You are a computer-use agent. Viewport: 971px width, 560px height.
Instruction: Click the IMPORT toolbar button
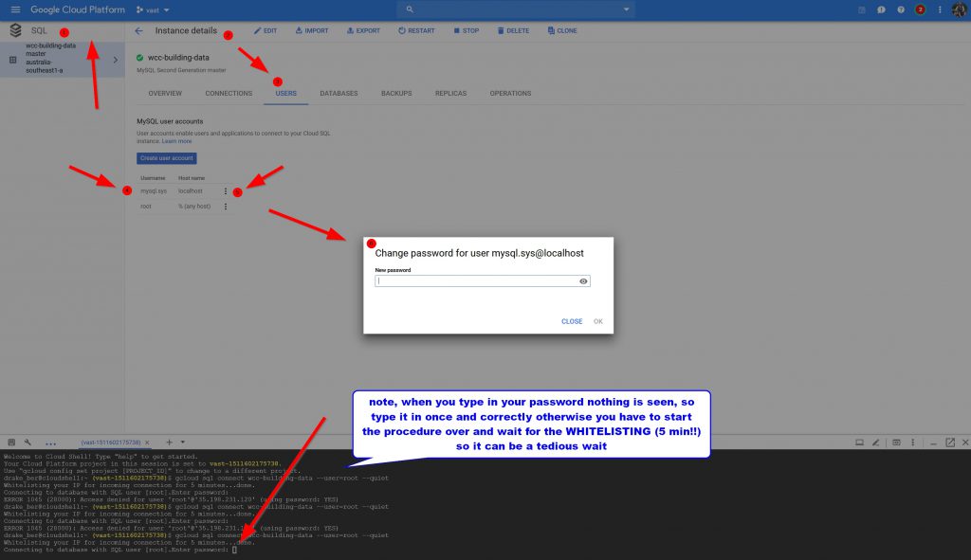tap(312, 30)
